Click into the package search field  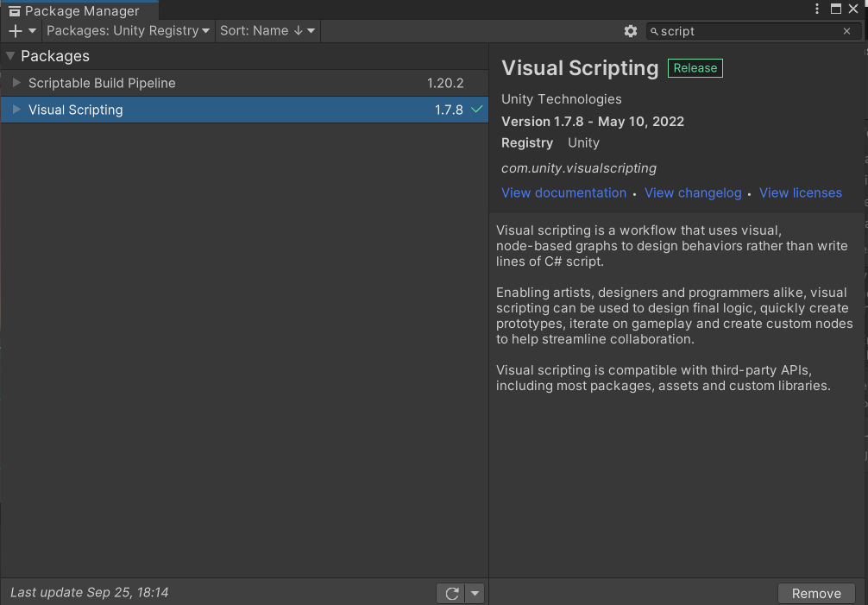pyautogui.click(x=746, y=31)
